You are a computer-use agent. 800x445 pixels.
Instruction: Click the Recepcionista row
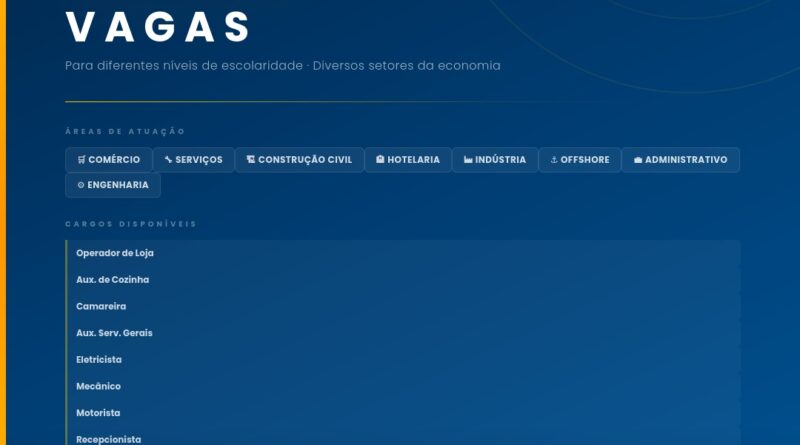[109, 439]
